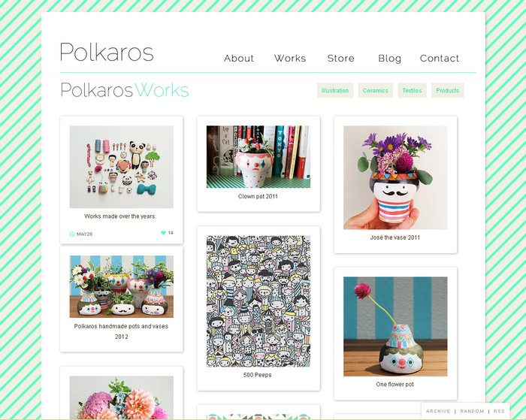Click the ARCHIVE footer link
This screenshot has width=526, height=420.
tap(438, 411)
